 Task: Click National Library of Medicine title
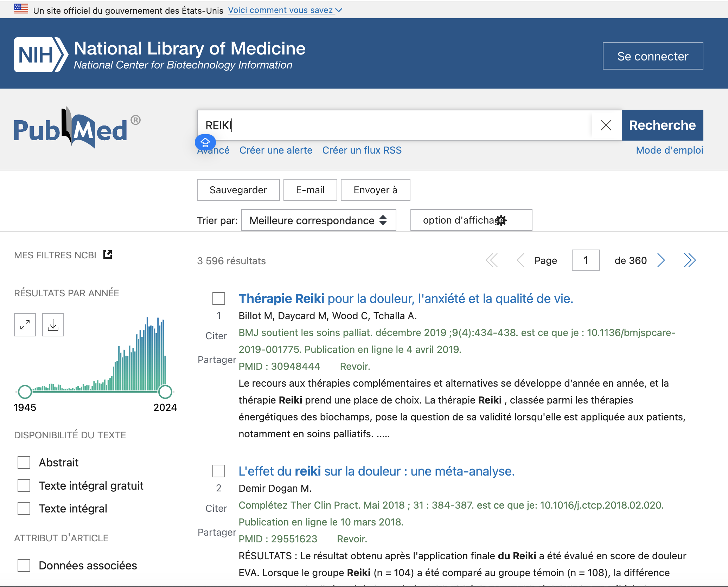(x=190, y=49)
